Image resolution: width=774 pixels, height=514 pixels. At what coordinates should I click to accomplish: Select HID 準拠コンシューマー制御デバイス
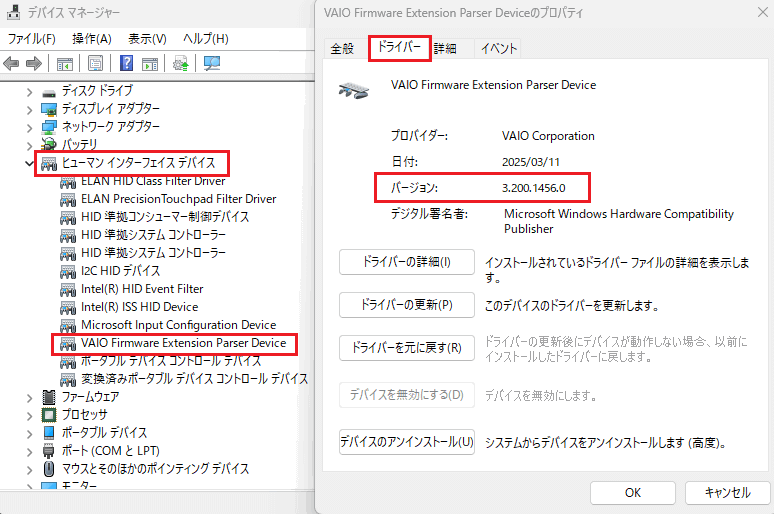(x=165, y=217)
